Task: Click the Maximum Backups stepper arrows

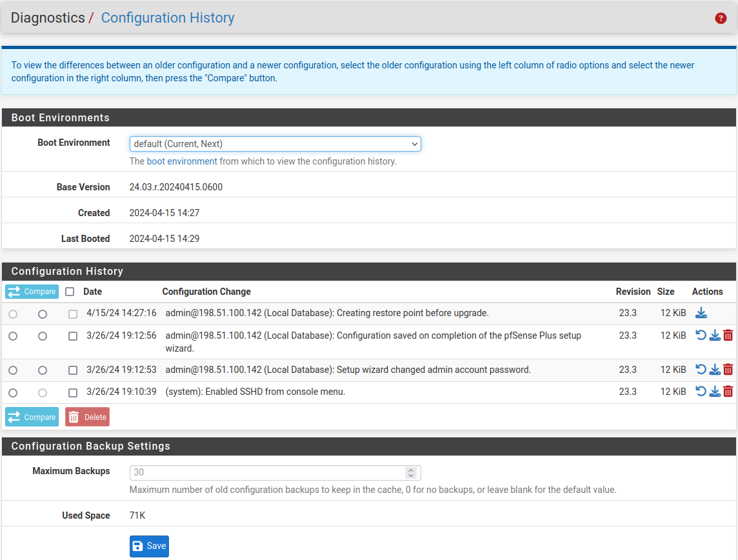Action: pos(410,473)
